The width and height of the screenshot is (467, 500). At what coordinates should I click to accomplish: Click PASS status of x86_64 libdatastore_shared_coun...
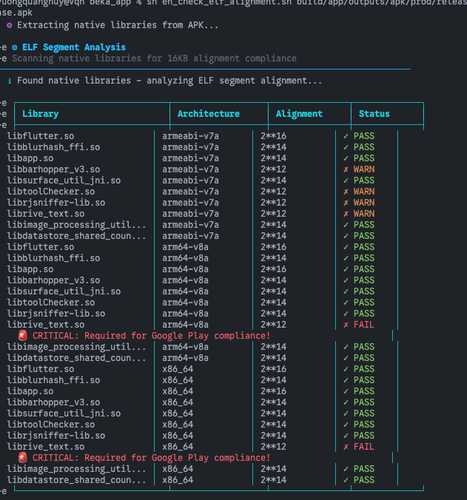[x=364, y=480]
